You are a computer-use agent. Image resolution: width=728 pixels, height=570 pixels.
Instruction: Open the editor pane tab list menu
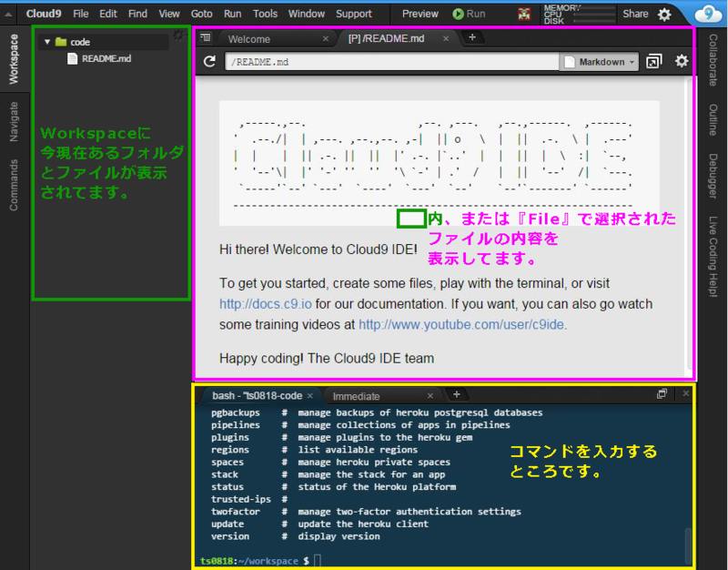[206, 37]
